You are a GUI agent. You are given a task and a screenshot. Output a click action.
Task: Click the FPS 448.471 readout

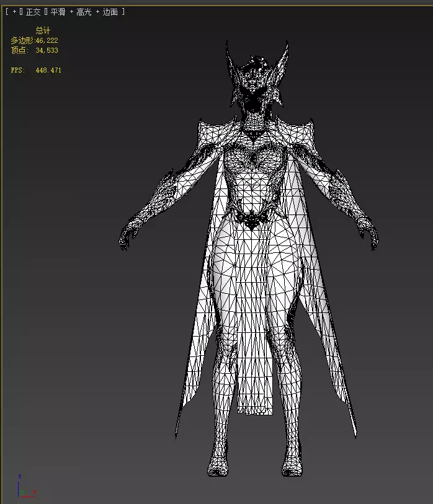(x=36, y=70)
